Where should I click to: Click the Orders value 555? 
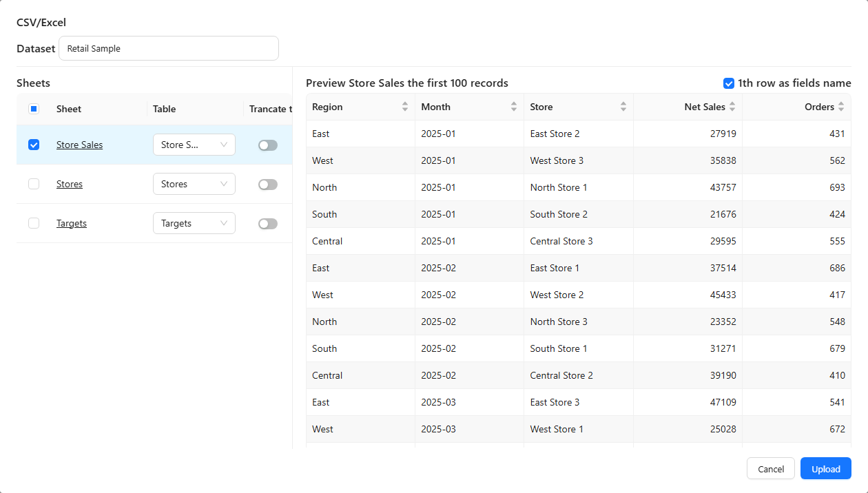tap(837, 241)
